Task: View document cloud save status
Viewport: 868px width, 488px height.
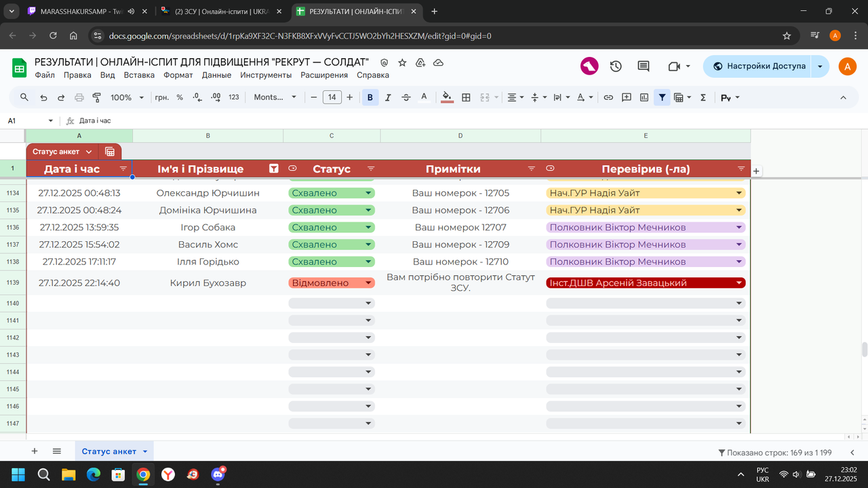Action: click(438, 62)
